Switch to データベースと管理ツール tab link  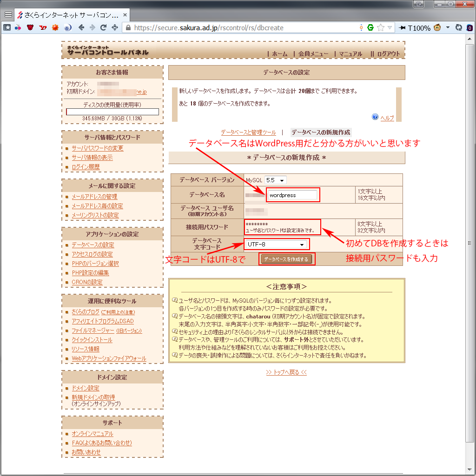point(248,132)
